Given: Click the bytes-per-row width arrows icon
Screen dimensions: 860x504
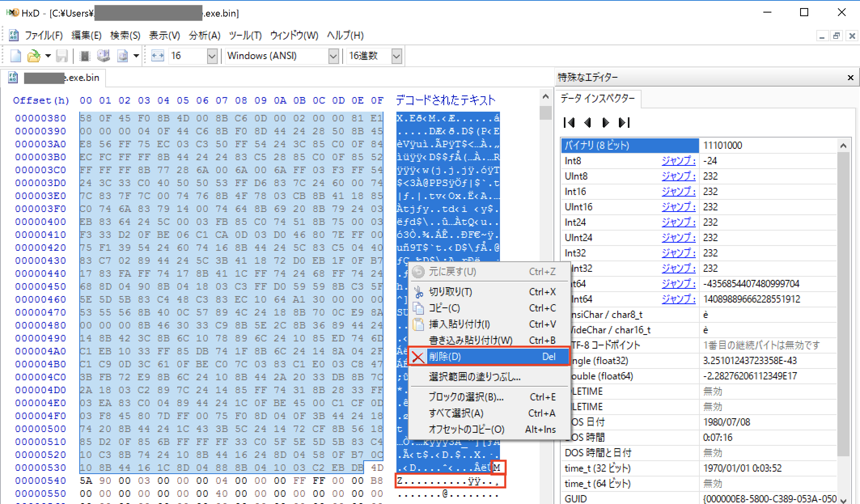Looking at the screenshot, I should point(157,56).
